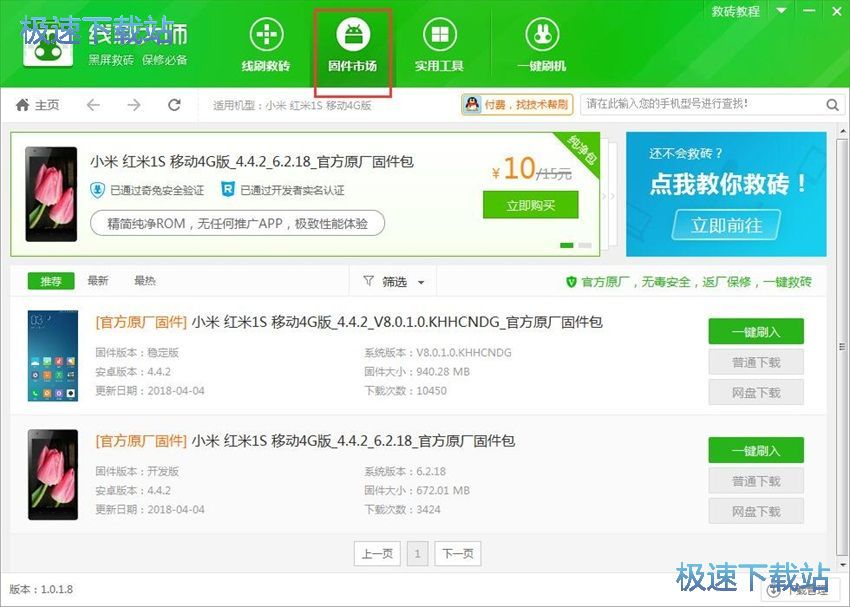Select the first green carousel dot
The height and width of the screenshot is (607, 850).
566,246
